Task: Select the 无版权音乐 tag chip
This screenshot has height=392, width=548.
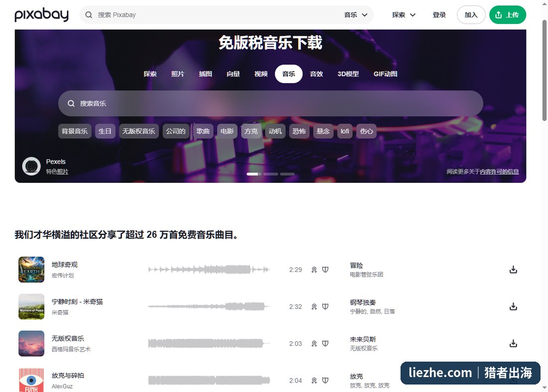Action: click(139, 131)
